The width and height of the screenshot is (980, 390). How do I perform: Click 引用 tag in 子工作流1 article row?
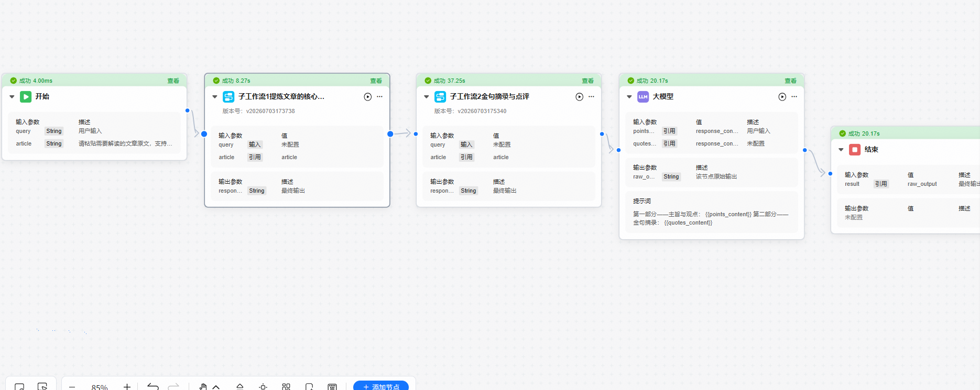[255, 157]
